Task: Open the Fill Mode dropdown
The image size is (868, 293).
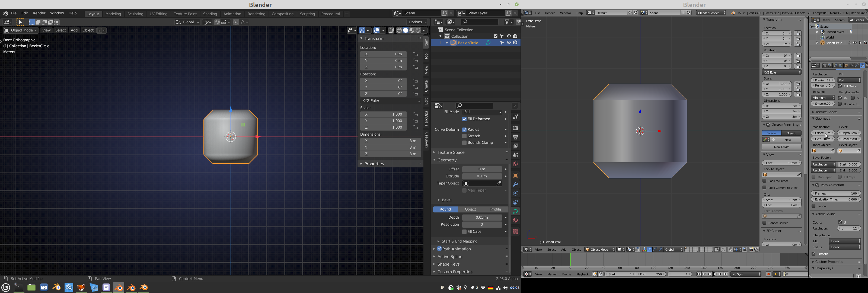Action: pos(482,112)
